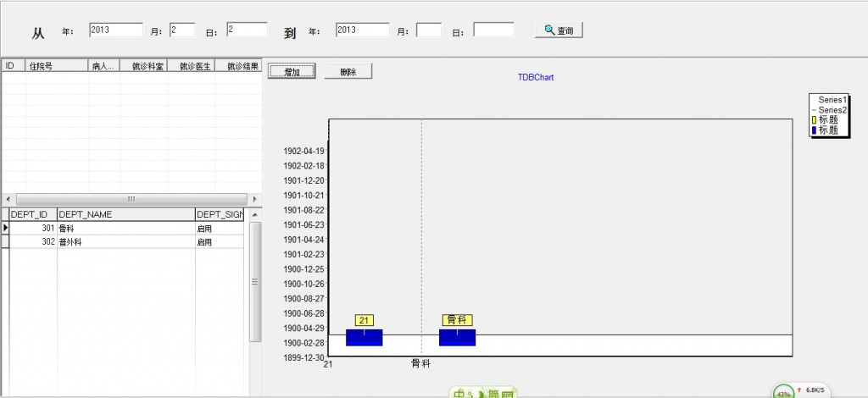Viewport: 868px width, 398px height.
Task: Click the empty end month field
Action: click(429, 30)
